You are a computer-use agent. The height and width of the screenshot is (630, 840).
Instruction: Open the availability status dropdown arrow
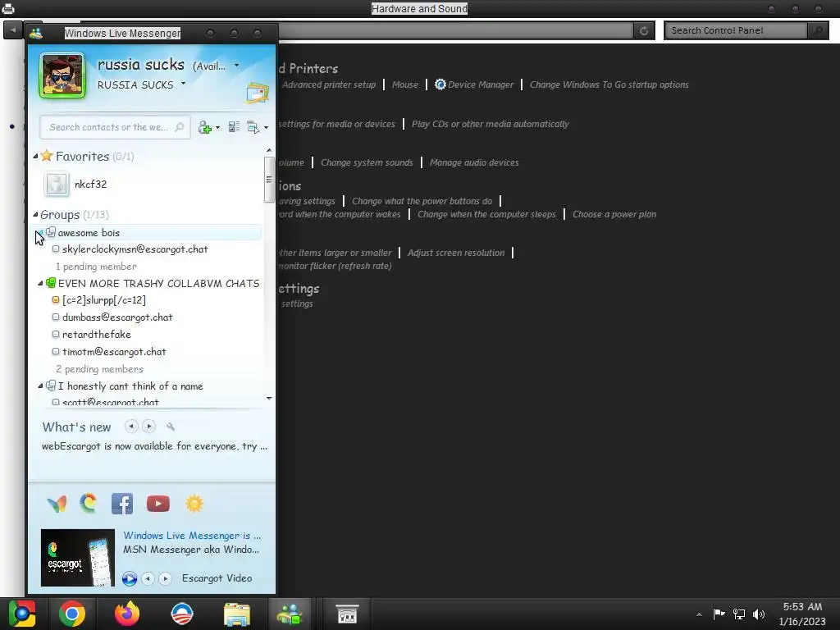237,66
